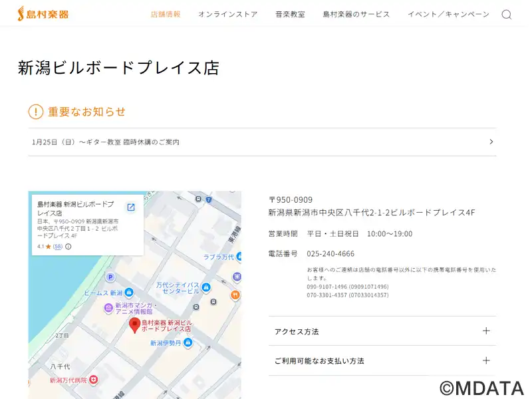Click the mobile number 090-9107-1496

pyautogui.click(x=348, y=287)
